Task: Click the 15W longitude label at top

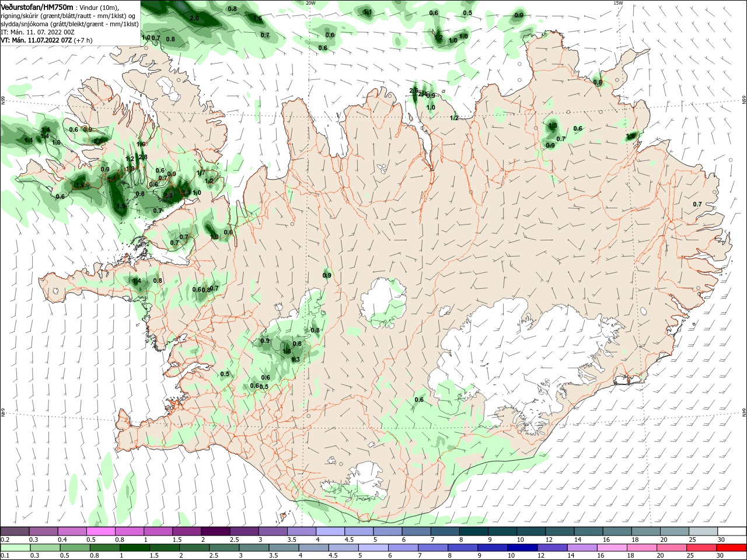Action: [619, 3]
